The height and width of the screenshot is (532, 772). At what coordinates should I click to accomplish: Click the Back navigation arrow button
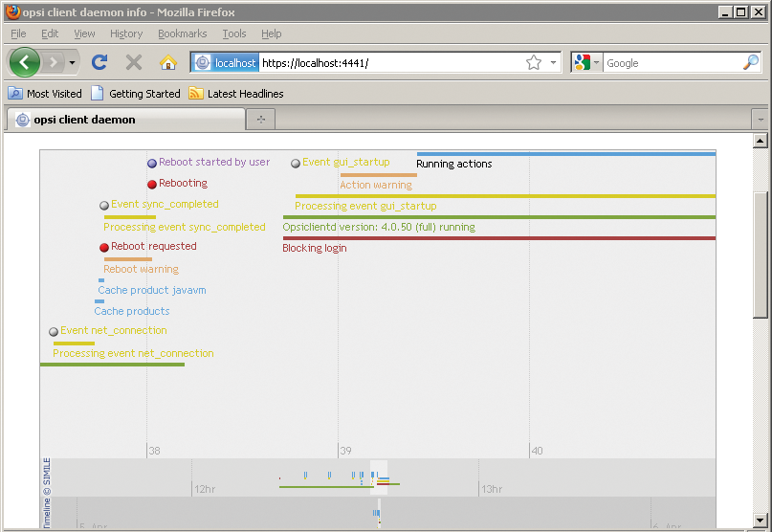pos(25,62)
